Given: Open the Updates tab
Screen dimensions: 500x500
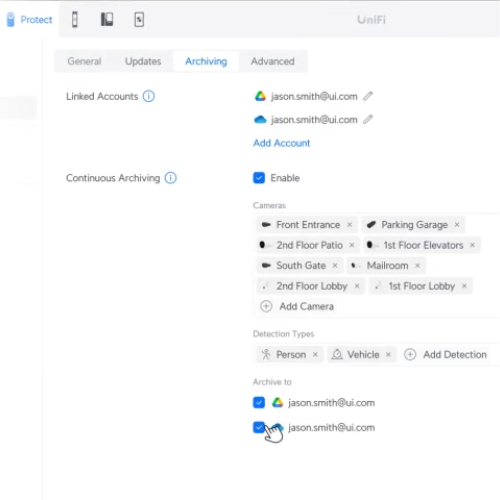Looking at the screenshot, I should pos(143,61).
